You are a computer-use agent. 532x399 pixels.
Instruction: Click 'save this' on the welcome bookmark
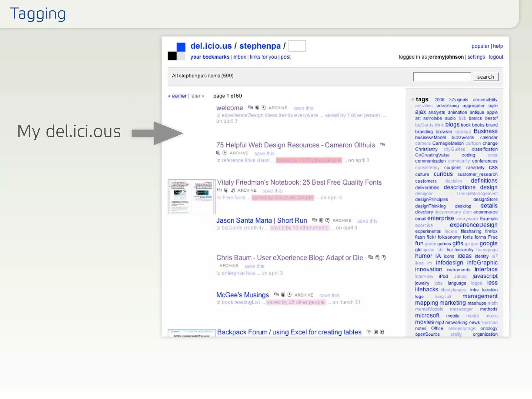[x=303, y=108]
